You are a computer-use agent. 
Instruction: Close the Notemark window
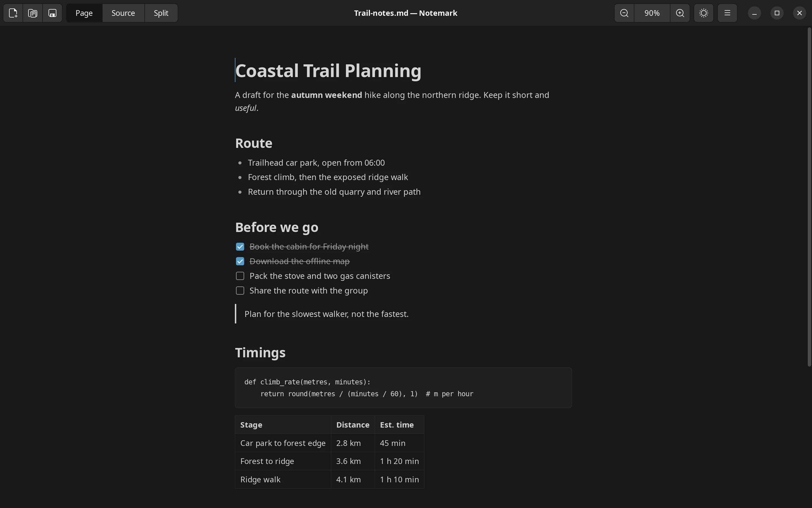click(x=799, y=13)
